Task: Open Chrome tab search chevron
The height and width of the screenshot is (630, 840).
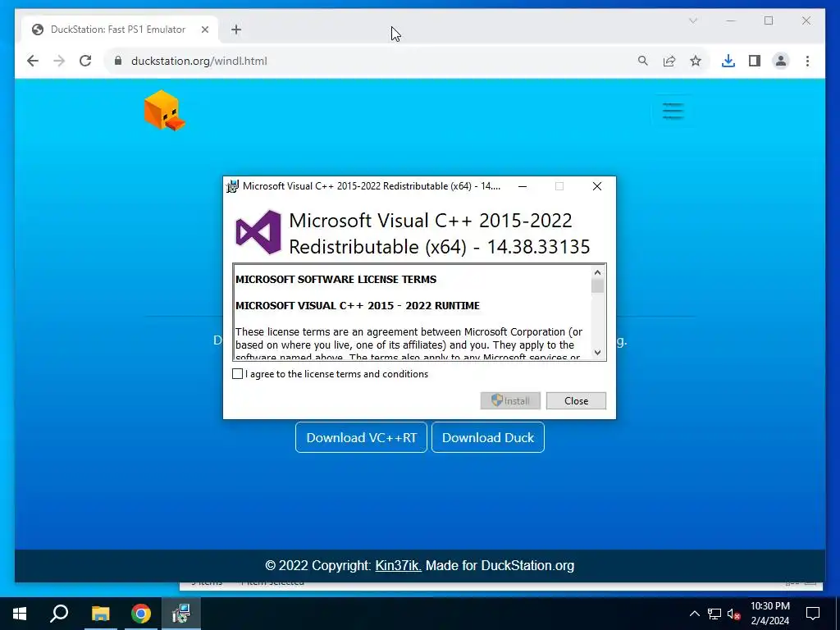Action: coord(692,21)
